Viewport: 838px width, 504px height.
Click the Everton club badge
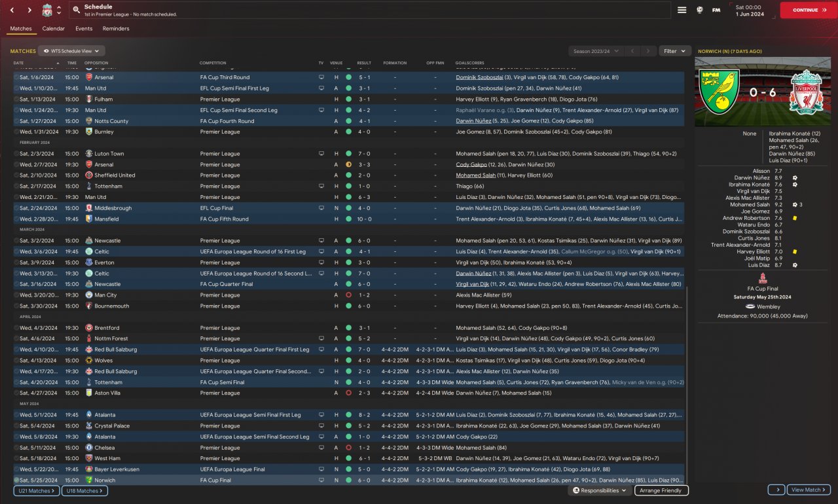[90, 262]
